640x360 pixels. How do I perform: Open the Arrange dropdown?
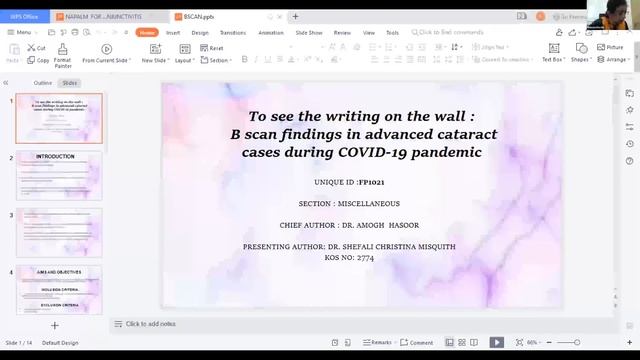tap(613, 60)
